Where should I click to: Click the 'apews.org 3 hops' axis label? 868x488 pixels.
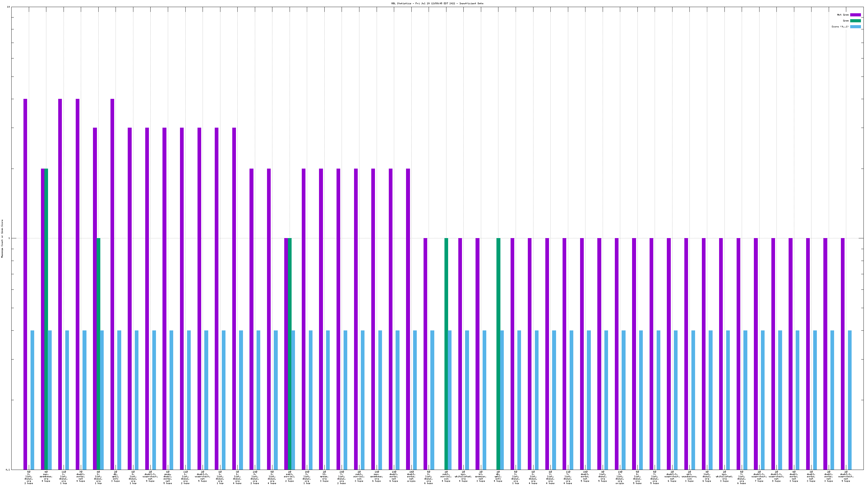click(x=324, y=476)
